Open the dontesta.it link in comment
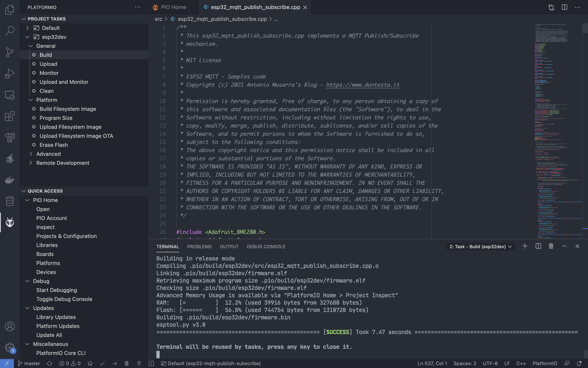 (363, 85)
